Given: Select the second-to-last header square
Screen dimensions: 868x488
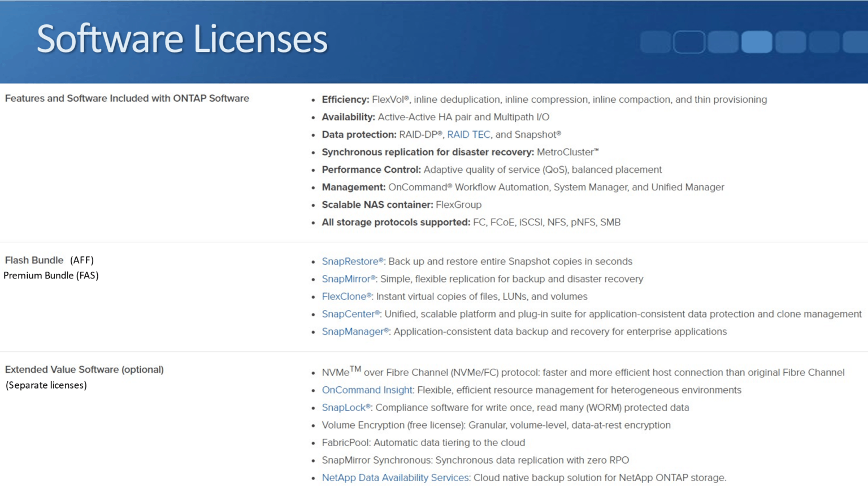Looking at the screenshot, I should pyautogui.click(x=823, y=41).
